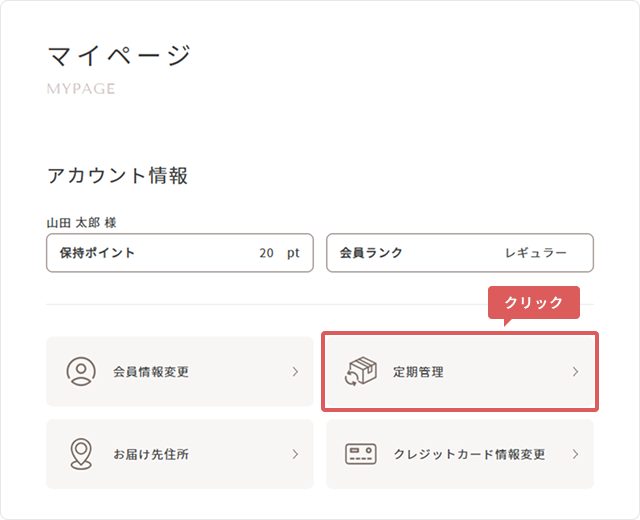
Task: Click the 20 pt points value
Action: point(279,253)
